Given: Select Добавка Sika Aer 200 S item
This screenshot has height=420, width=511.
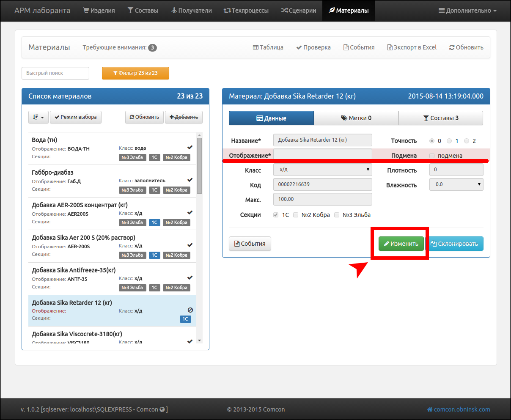Looking at the screenshot, I should click(x=112, y=246).
